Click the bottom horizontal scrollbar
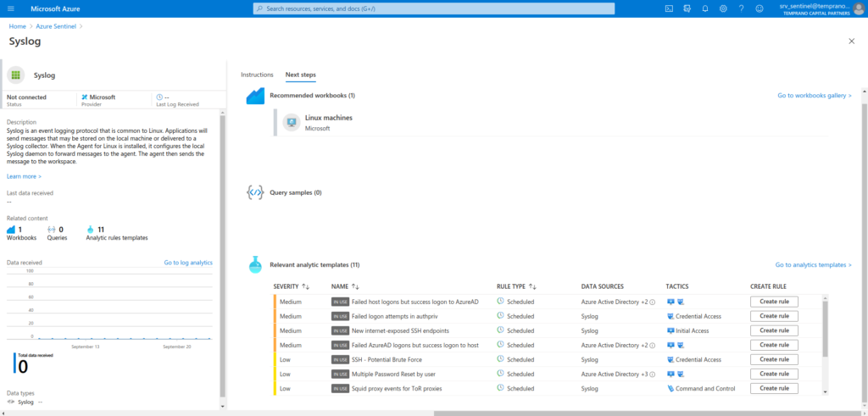This screenshot has width=868, height=416. (x=648, y=413)
